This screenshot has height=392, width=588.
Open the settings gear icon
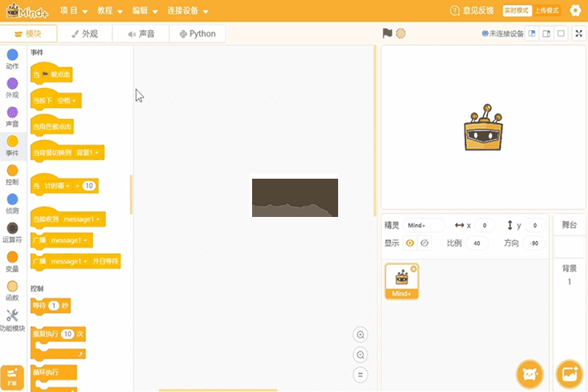coord(576,10)
